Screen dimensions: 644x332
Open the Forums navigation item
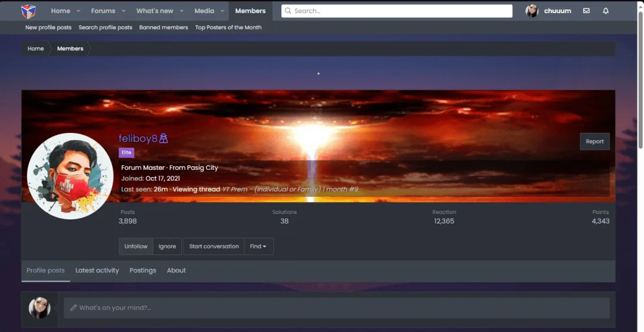(103, 11)
